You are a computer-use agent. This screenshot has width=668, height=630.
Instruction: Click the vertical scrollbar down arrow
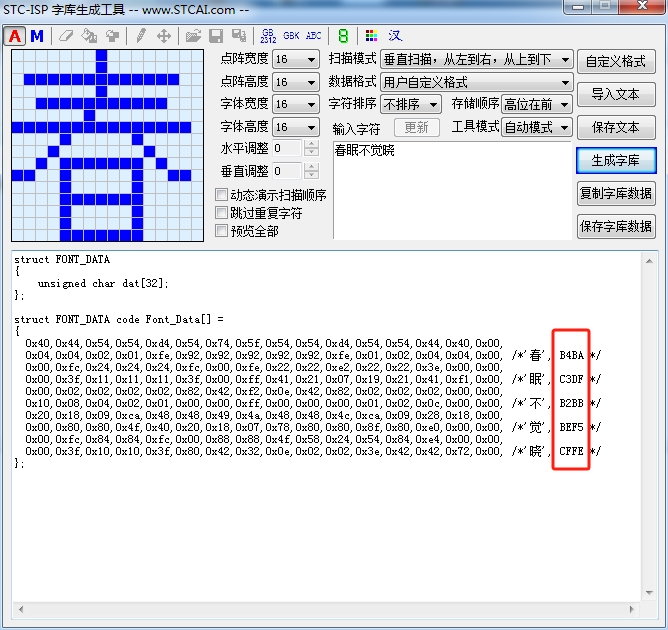click(649, 593)
